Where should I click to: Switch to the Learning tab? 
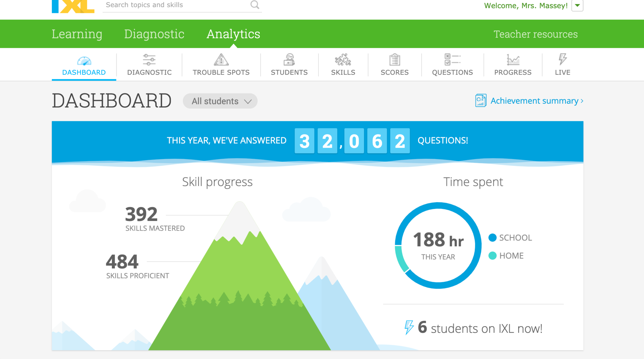pyautogui.click(x=77, y=34)
